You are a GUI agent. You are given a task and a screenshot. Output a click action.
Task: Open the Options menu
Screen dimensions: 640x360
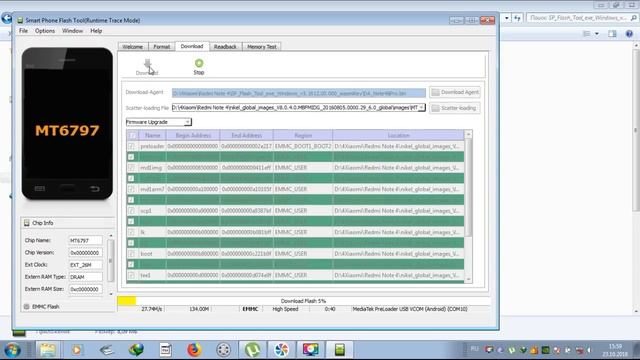click(x=44, y=31)
